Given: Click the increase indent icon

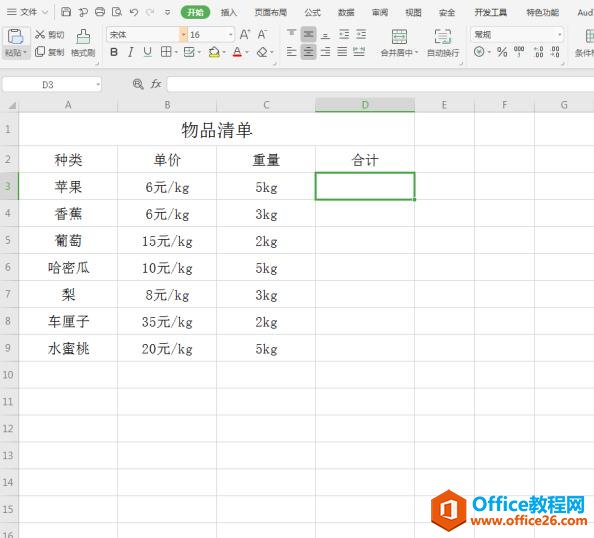Looking at the screenshot, I should (361, 34).
